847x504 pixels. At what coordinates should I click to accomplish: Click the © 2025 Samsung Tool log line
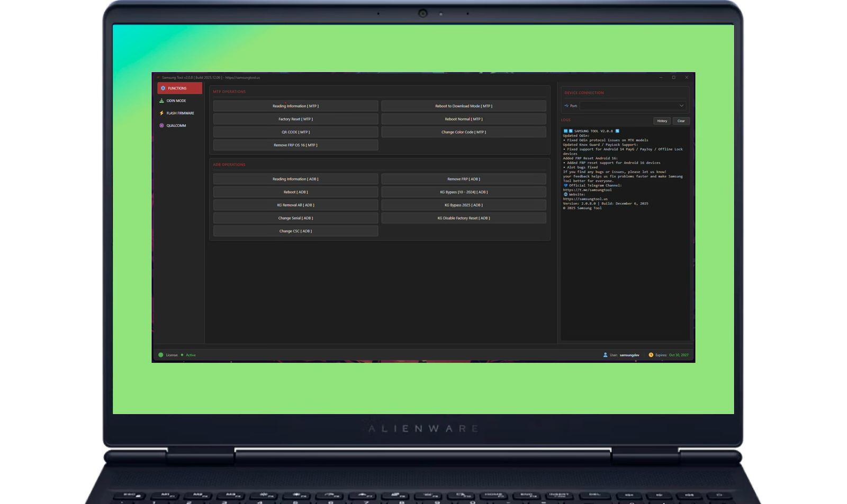(x=582, y=208)
